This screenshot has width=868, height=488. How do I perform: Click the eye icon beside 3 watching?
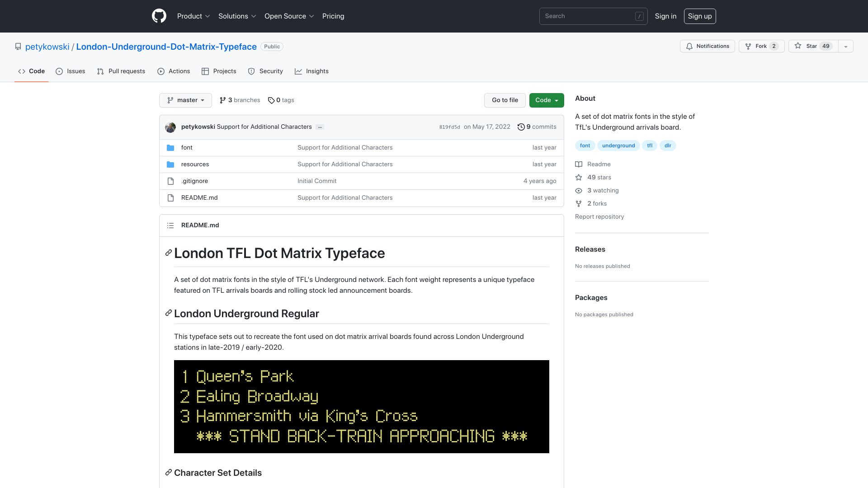point(579,191)
